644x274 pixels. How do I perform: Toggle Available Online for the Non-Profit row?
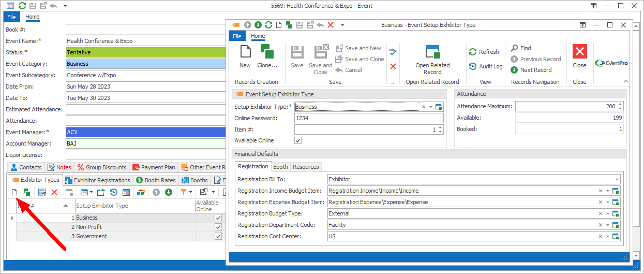point(218,227)
